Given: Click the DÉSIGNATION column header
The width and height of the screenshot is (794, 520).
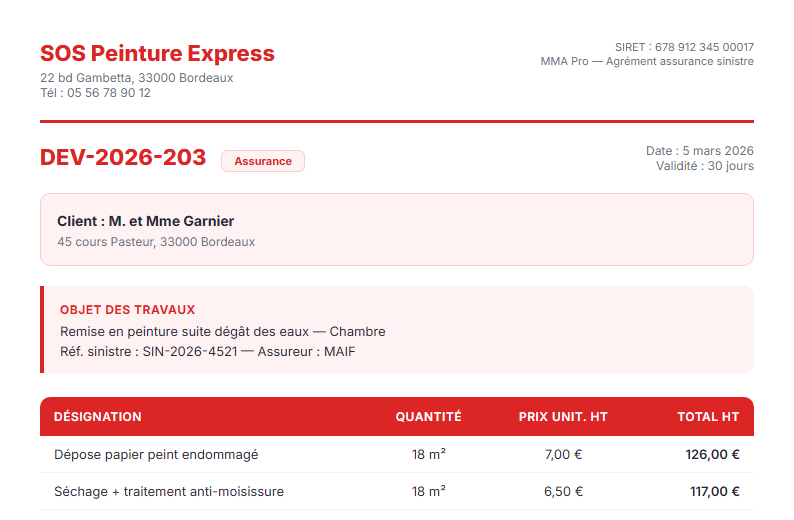Looking at the screenshot, I should 98,417.
